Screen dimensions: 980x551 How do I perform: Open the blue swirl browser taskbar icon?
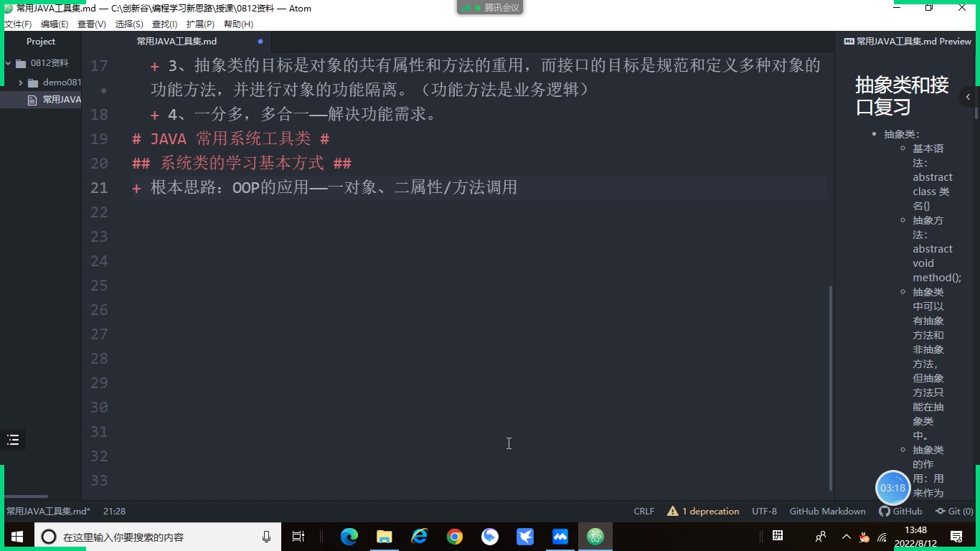point(490,537)
